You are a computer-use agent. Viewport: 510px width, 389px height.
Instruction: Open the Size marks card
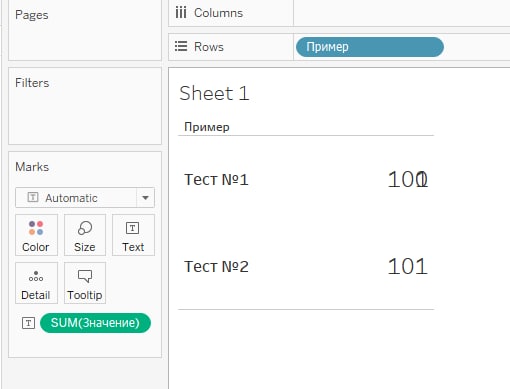[85, 235]
